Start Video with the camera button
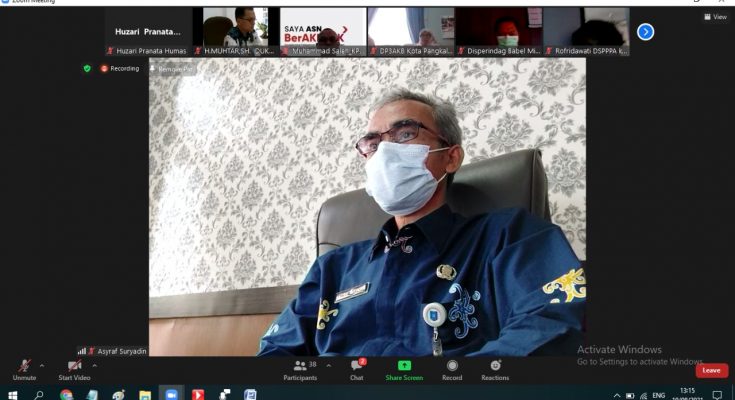 point(74,370)
